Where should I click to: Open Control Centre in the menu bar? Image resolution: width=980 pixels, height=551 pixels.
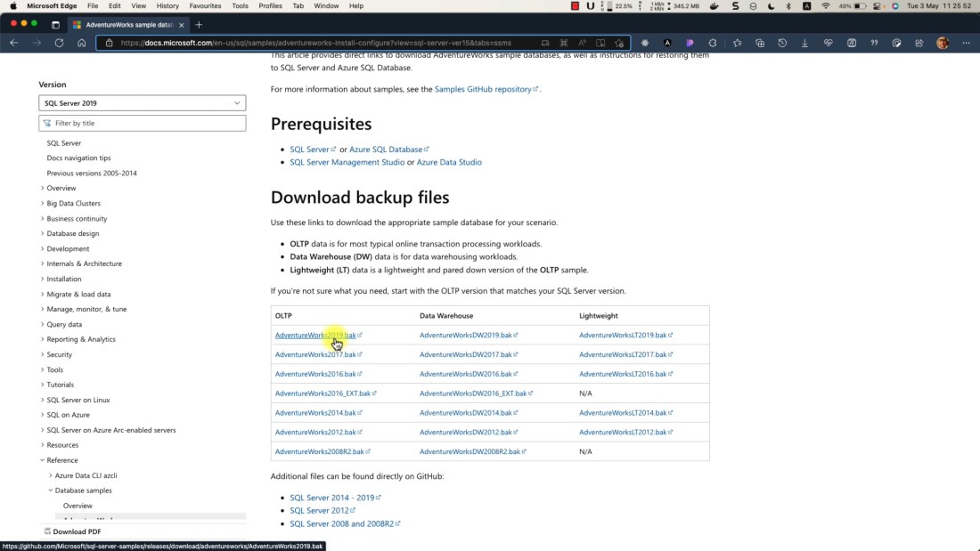click(877, 5)
